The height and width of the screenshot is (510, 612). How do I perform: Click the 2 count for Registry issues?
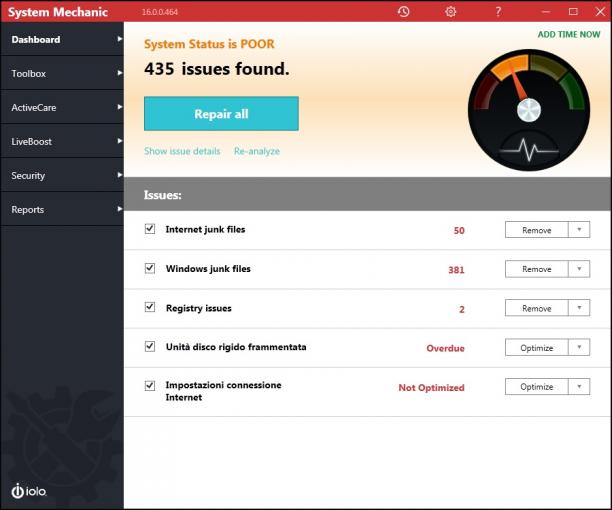coord(462,309)
